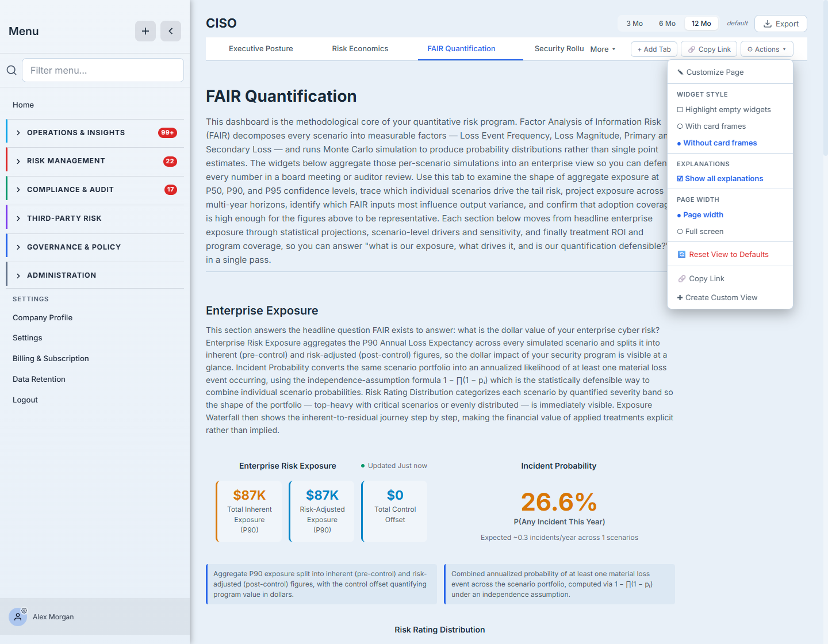This screenshot has width=828, height=644.
Task: Click the default label near time range
Action: [x=737, y=24]
